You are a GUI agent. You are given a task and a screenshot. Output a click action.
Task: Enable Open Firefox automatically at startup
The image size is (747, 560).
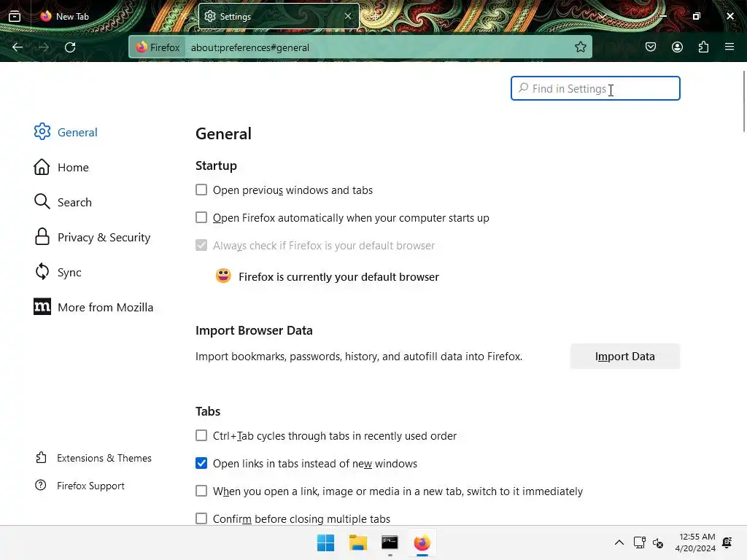click(201, 217)
